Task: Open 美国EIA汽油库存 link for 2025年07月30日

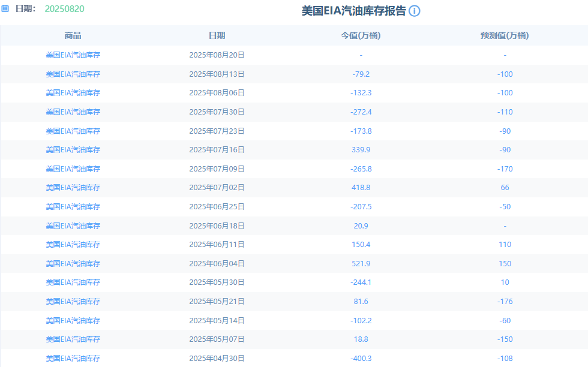Action: (x=73, y=112)
